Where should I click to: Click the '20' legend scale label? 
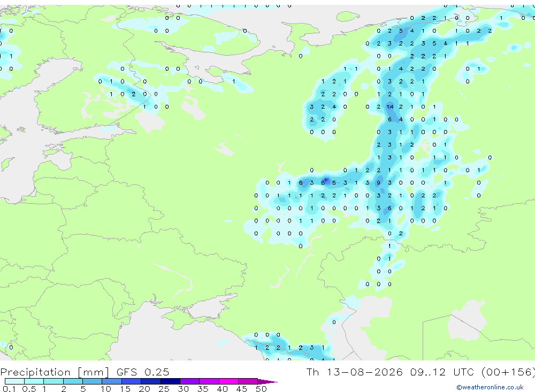coord(144,389)
